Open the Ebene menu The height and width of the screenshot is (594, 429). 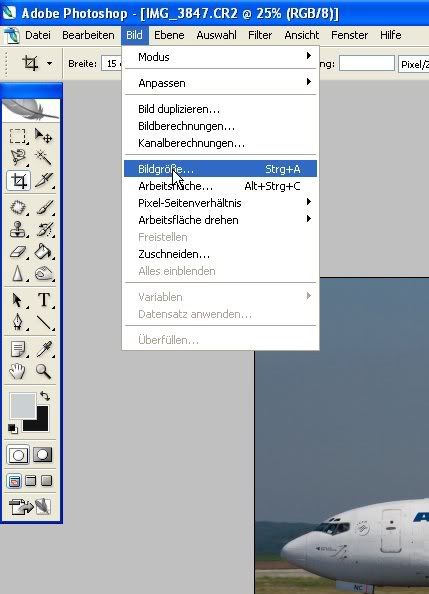point(169,35)
